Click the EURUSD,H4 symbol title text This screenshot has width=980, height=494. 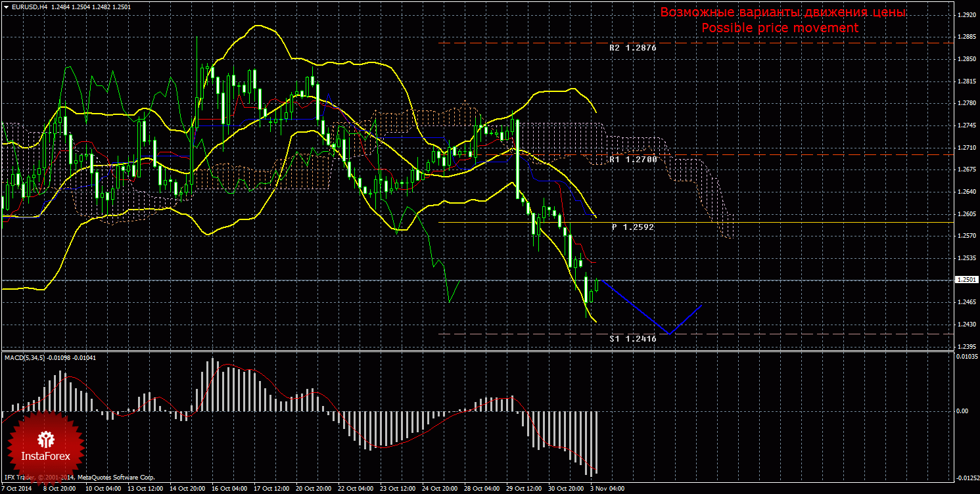pyautogui.click(x=29, y=7)
